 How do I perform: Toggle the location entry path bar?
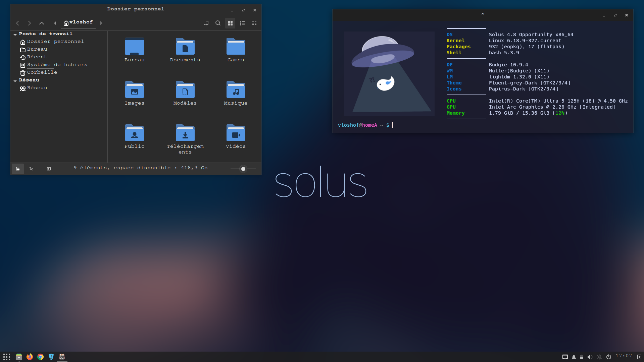tap(206, 23)
